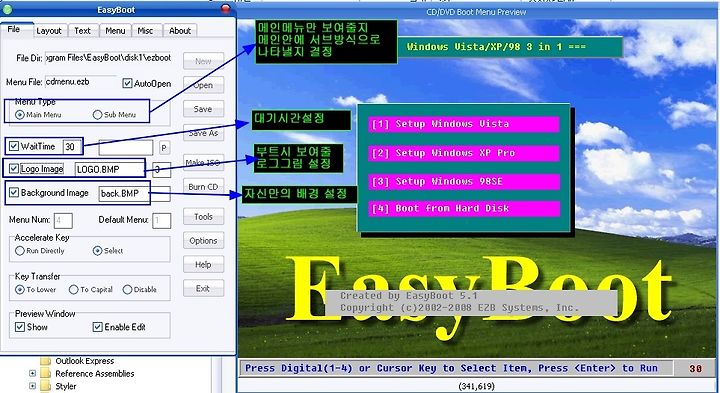Image resolution: width=720 pixels, height=393 pixels.
Task: Click the Outlook Express tree label
Action: [85, 361]
